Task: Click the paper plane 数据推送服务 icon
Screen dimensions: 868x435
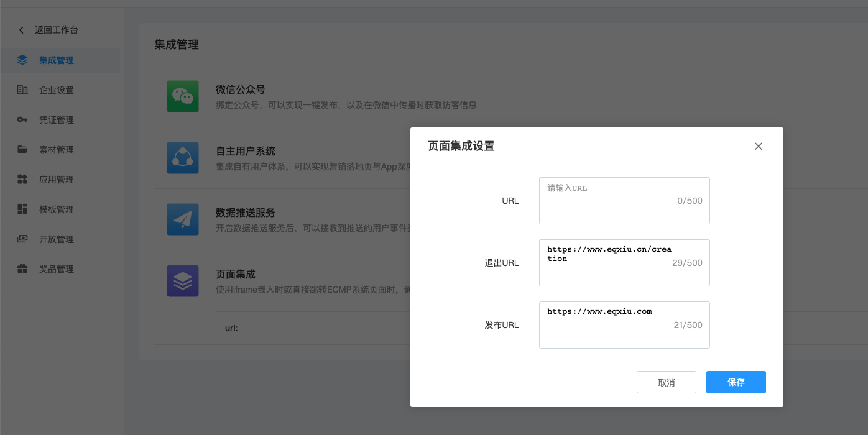Action: coord(183,219)
